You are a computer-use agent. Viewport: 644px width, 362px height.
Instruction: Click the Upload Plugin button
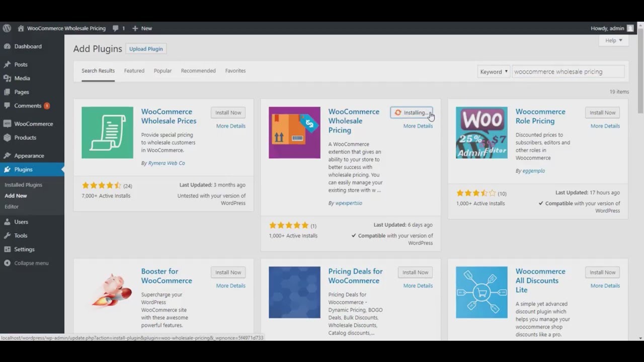point(146,49)
